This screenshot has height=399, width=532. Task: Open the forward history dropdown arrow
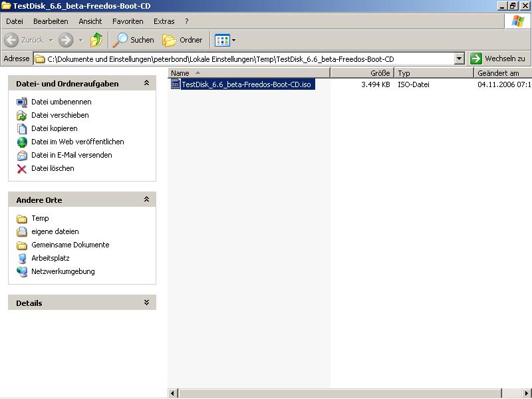pos(80,40)
